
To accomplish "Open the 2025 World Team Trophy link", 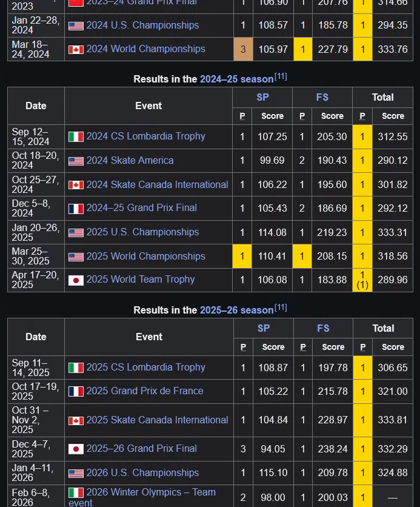I will pyautogui.click(x=141, y=279).
